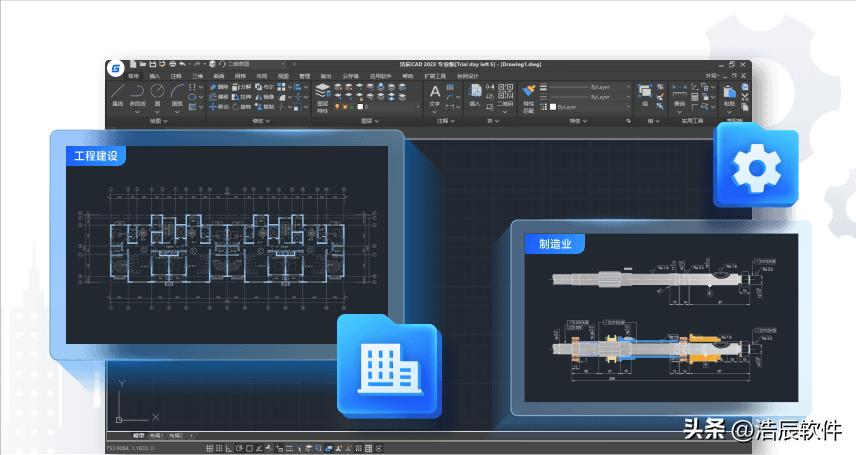Click the GstarCAD application logo button
This screenshot has height=455, width=856.
[x=116, y=69]
